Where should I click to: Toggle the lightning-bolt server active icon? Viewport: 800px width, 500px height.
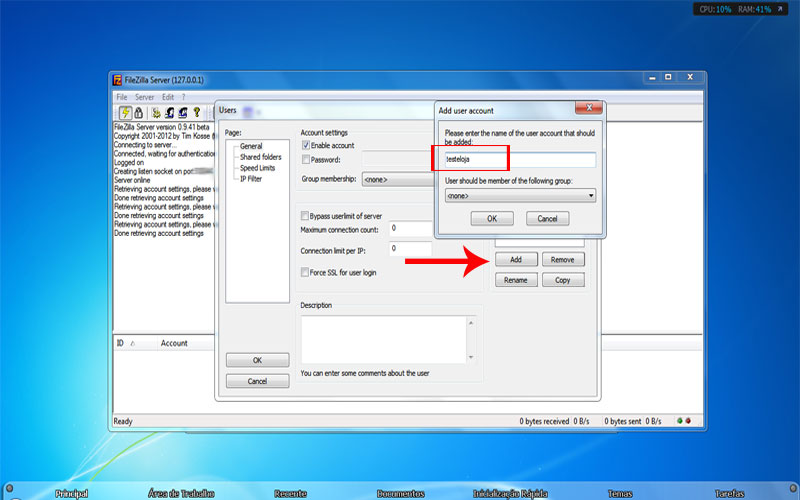(125, 113)
